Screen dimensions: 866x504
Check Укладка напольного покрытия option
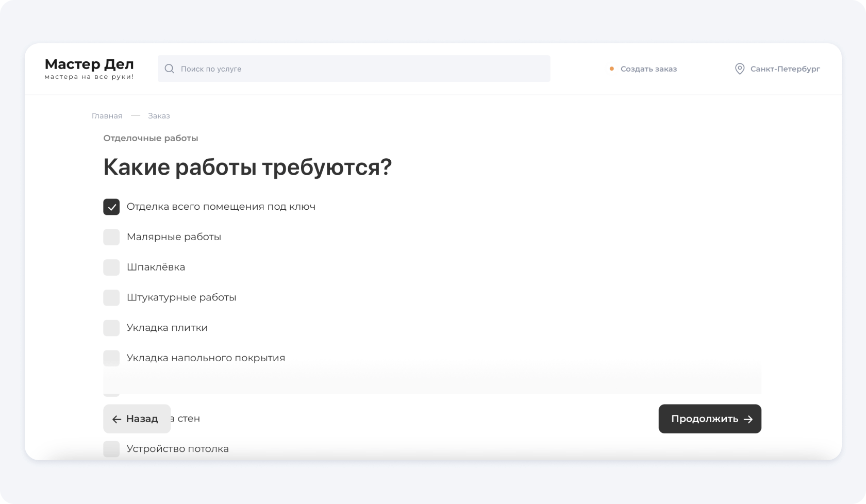coord(111,358)
